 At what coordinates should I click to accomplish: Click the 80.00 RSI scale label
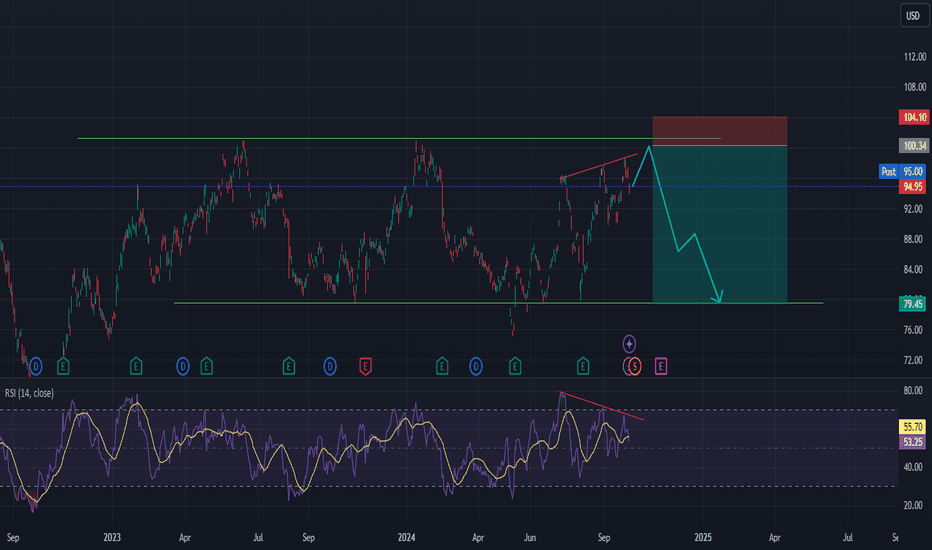[x=913, y=391]
